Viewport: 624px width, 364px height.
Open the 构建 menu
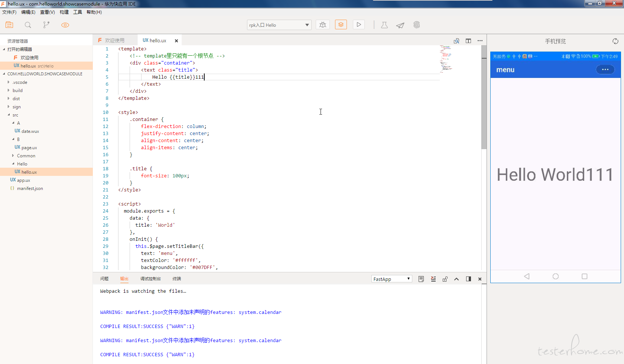click(64, 12)
